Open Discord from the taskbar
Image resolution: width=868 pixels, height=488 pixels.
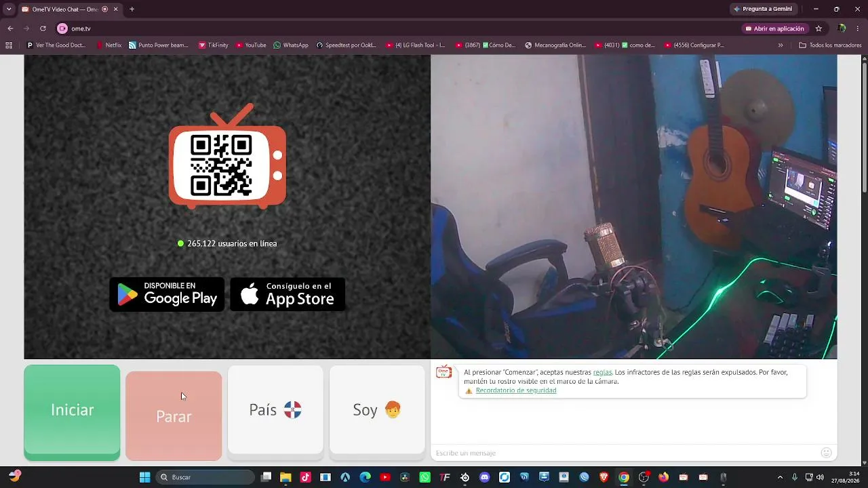(x=484, y=477)
